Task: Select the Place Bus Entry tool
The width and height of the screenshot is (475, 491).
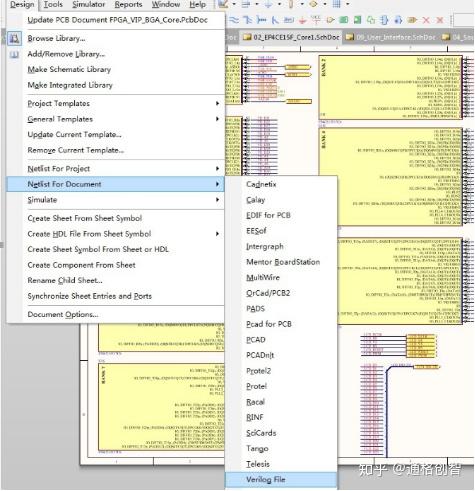Action: pos(275,20)
